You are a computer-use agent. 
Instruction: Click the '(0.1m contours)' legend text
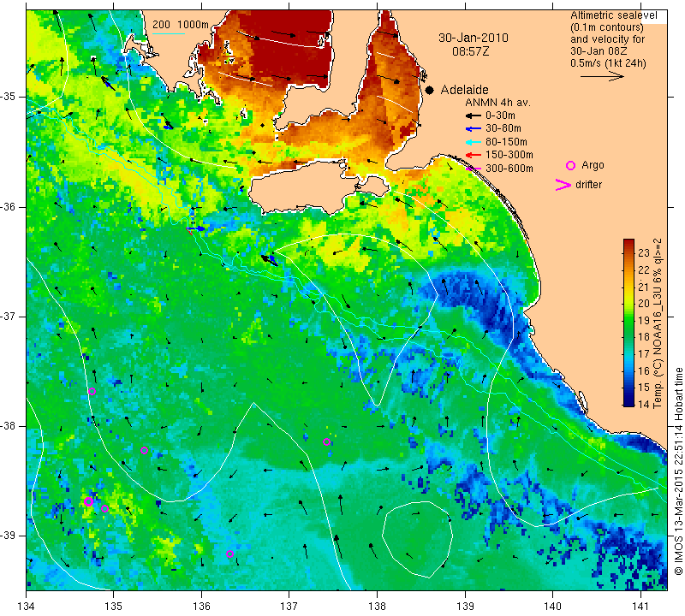(x=607, y=27)
